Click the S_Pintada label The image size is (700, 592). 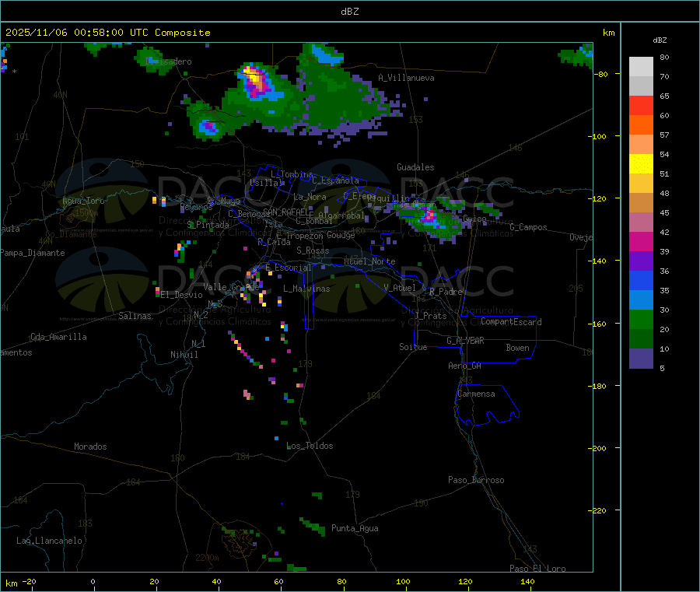208,225
